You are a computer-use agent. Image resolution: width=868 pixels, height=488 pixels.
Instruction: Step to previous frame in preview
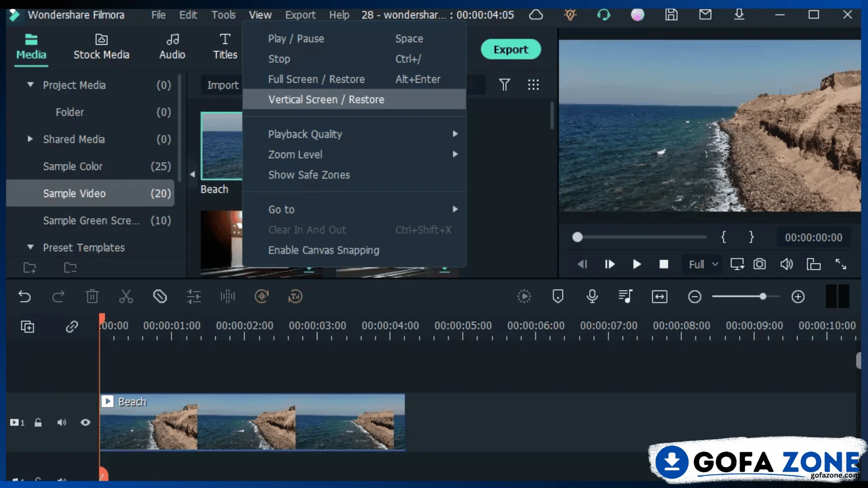tap(582, 264)
